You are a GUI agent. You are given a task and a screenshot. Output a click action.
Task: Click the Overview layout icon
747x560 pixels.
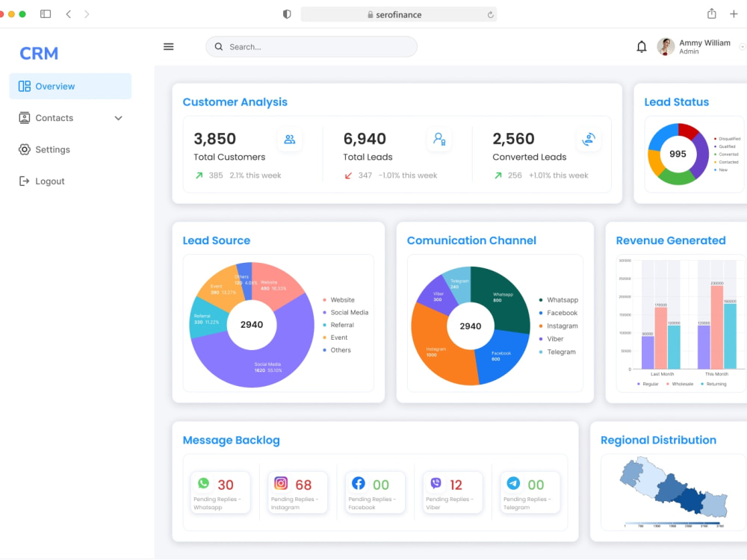(x=25, y=86)
